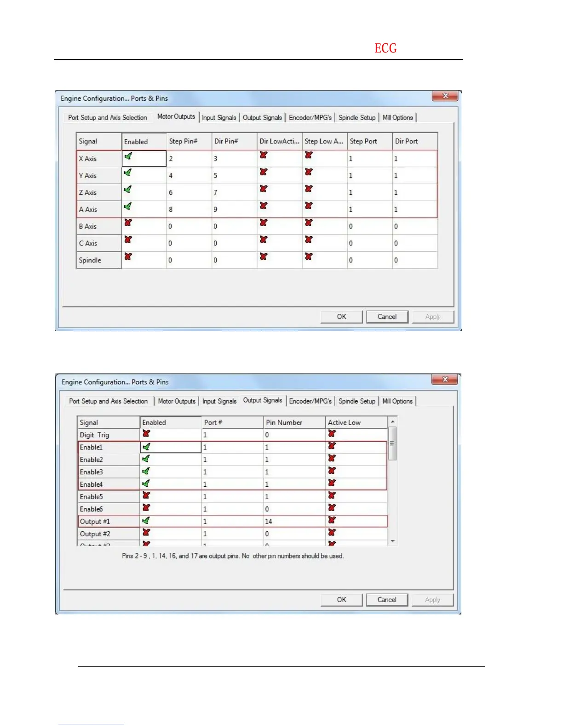Toggle Enable4 Active Low cross
The height and width of the screenshot is (728, 563).
tap(332, 483)
